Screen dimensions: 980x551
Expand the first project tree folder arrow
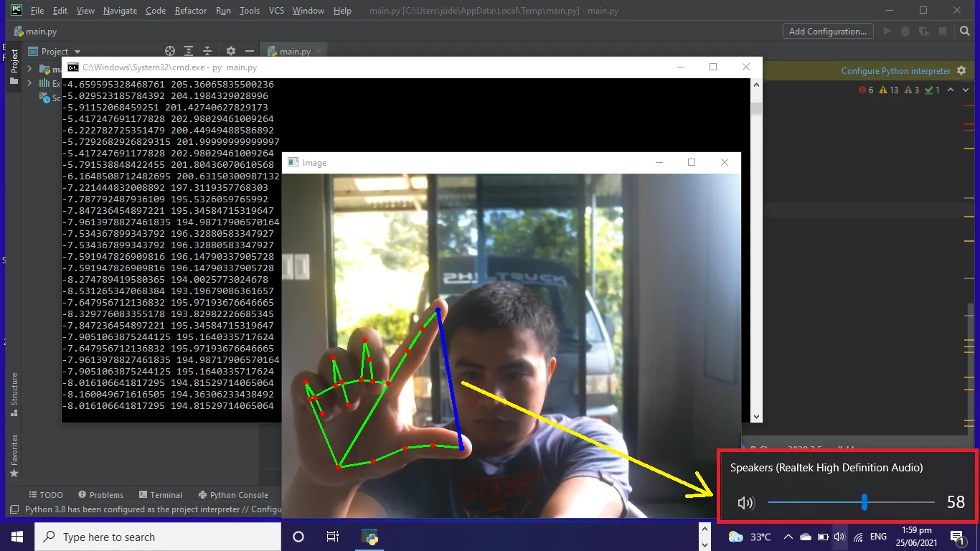29,69
